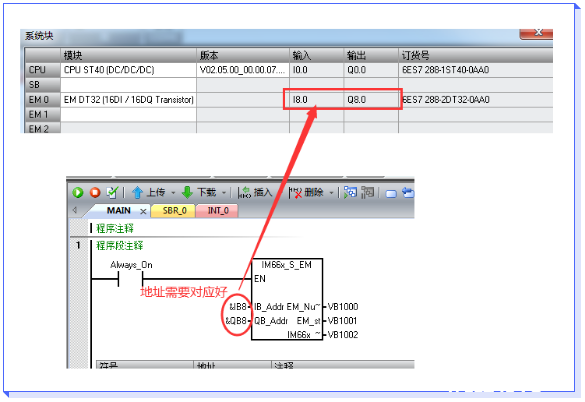Switch to the SBR_0 tab
The image size is (585, 402).
(174, 211)
